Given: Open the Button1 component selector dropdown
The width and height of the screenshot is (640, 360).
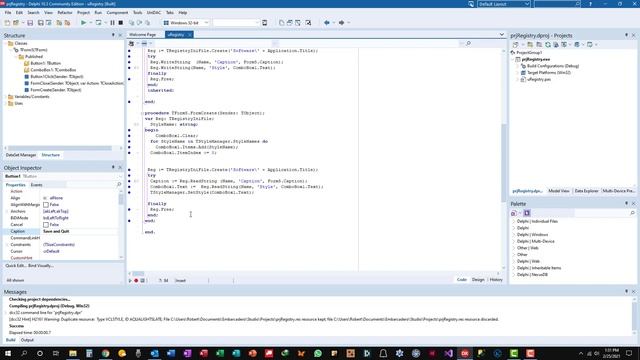Looking at the screenshot, I should [x=120, y=176].
